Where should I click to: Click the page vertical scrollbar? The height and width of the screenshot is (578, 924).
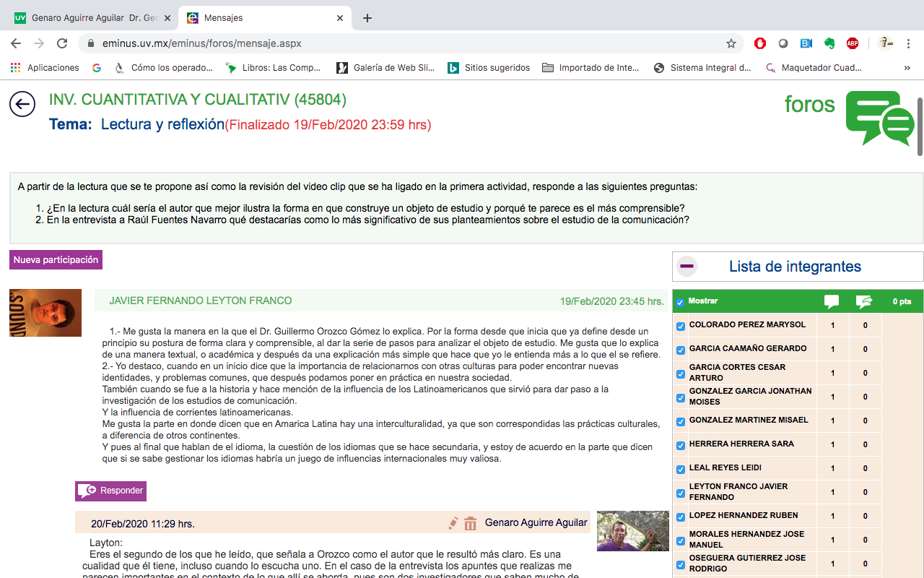click(x=920, y=126)
